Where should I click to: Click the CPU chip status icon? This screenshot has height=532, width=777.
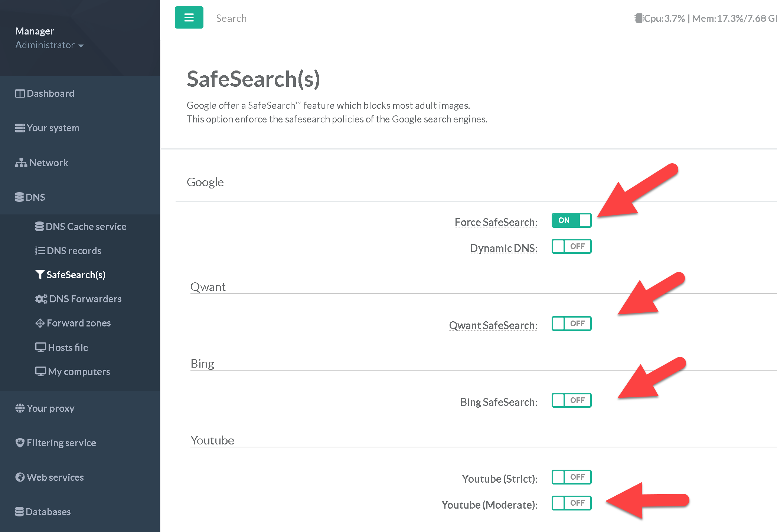tap(638, 18)
